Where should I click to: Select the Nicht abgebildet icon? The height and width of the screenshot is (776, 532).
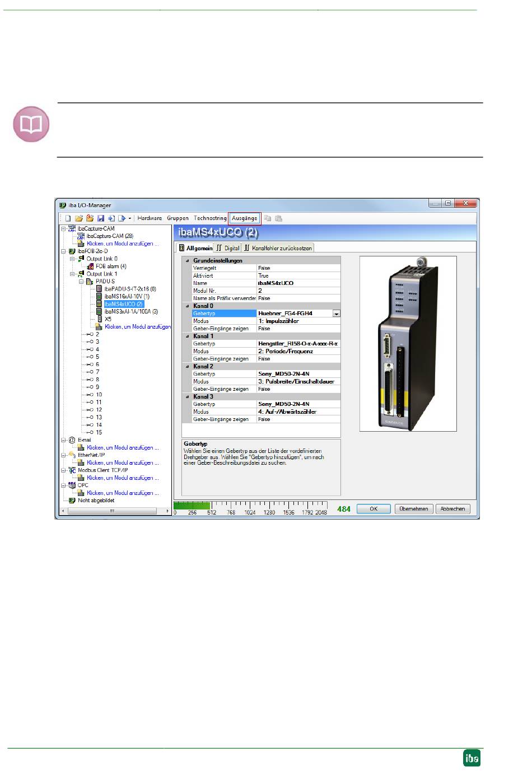tap(72, 501)
